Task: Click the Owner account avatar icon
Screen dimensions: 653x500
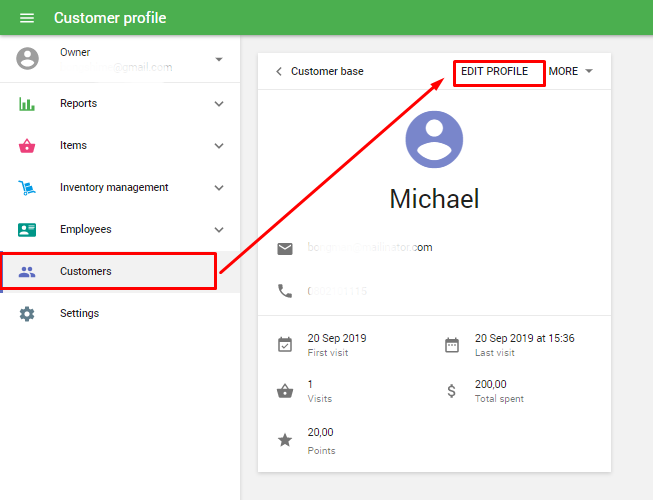Action: tap(28, 58)
